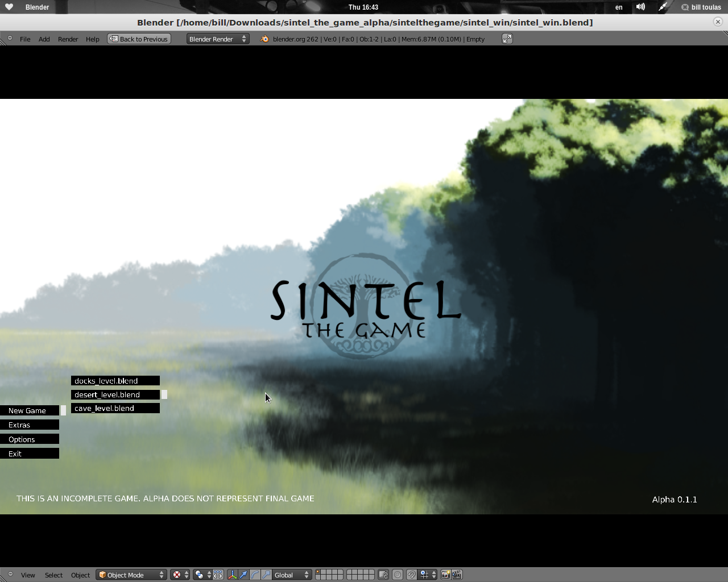Open the Object Mode dropdown
The width and height of the screenshot is (728, 582).
[x=131, y=575]
